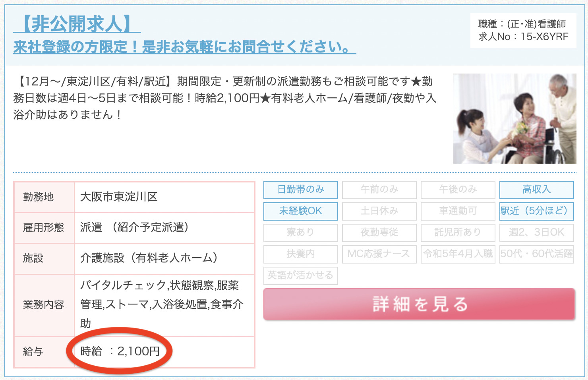Select the 高収入 tag

(537, 190)
